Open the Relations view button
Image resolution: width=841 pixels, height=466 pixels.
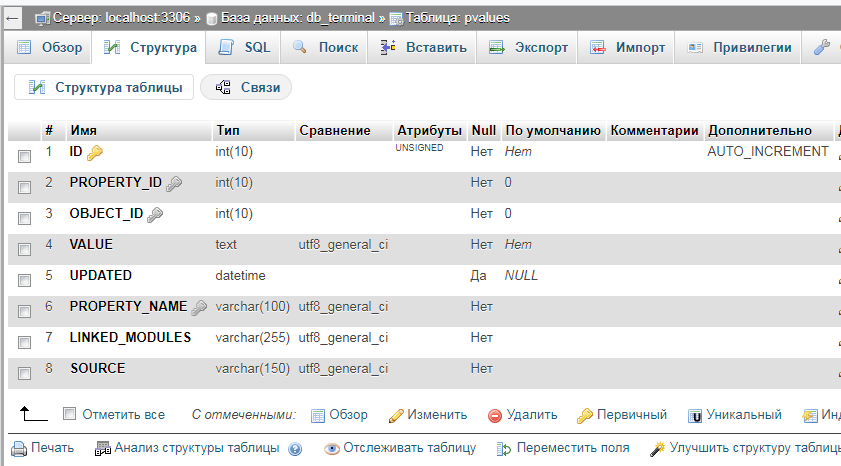(247, 88)
